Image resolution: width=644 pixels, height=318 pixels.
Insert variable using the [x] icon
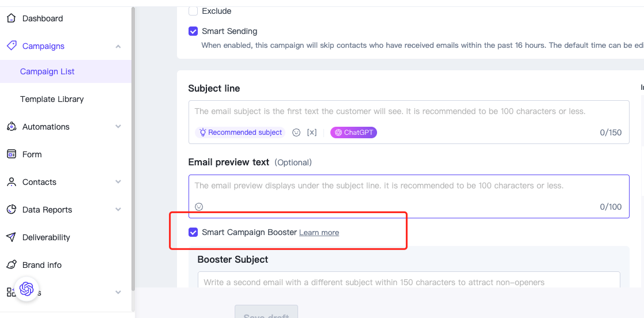tap(312, 132)
